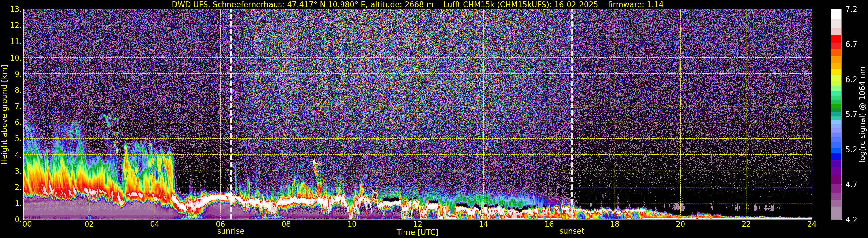Click the bright blue band in the colorbar

pos(836,156)
